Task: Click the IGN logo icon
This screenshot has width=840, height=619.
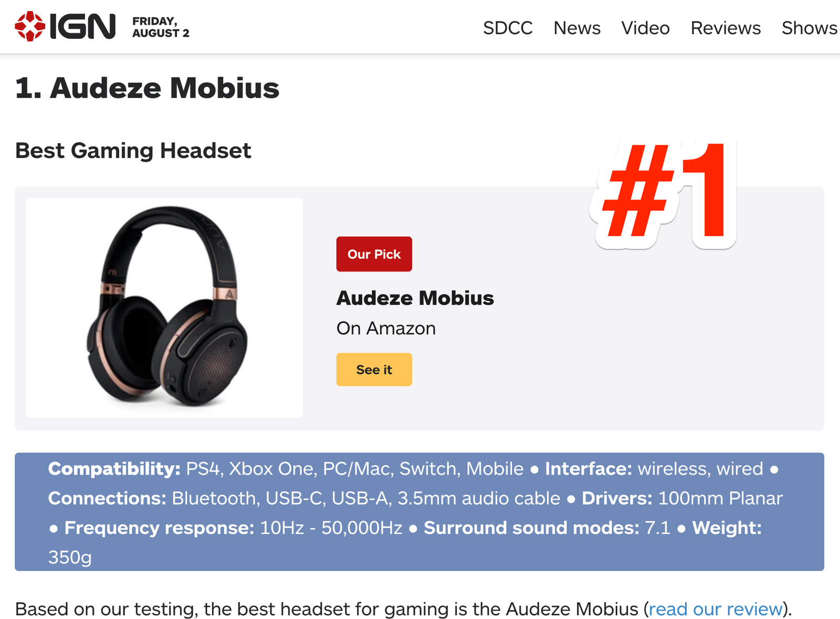Action: (x=30, y=26)
